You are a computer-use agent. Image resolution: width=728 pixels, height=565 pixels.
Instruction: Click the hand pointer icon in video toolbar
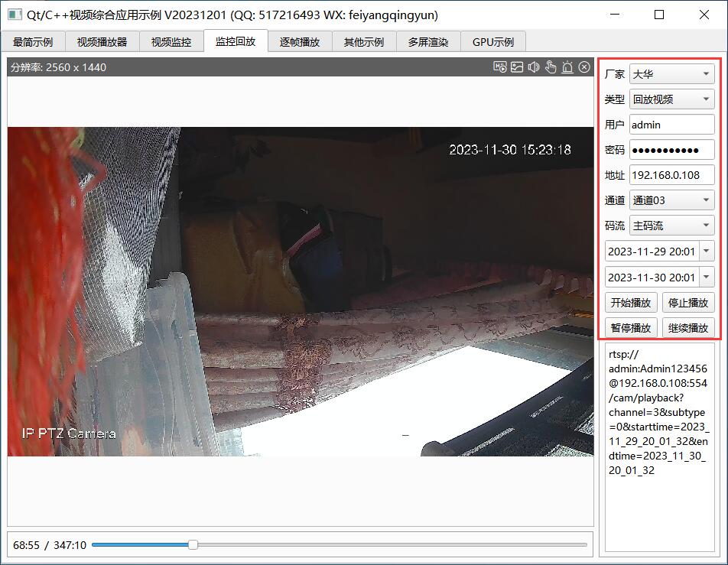[551, 67]
